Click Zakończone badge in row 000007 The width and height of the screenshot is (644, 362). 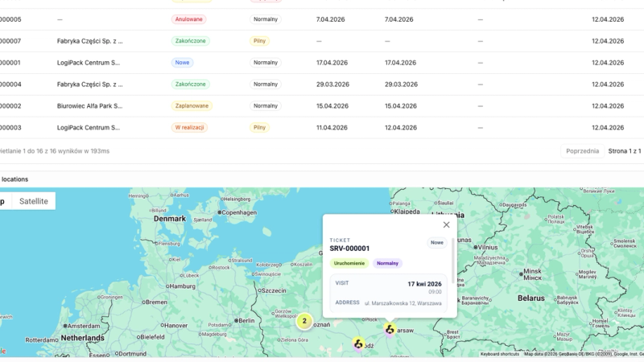(191, 41)
